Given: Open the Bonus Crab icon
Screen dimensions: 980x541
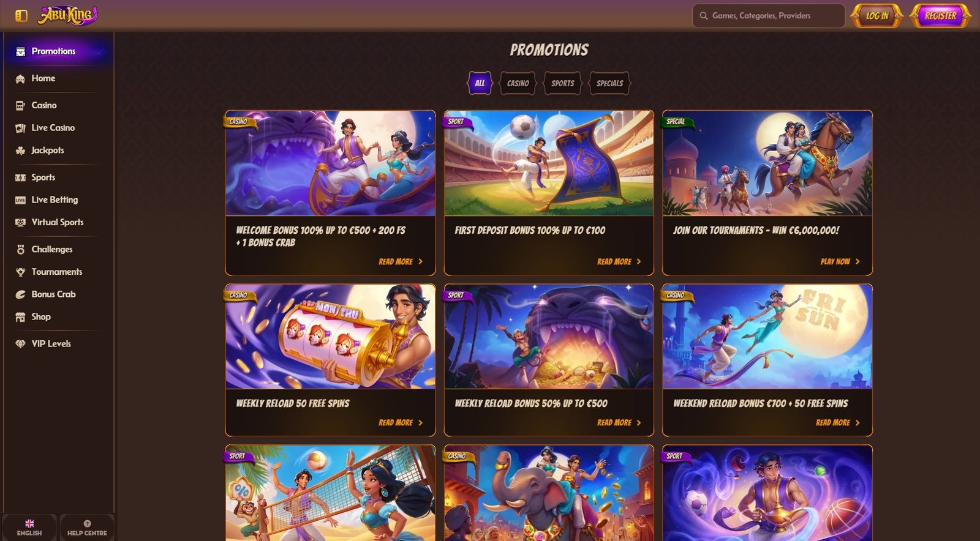Looking at the screenshot, I should (20, 294).
